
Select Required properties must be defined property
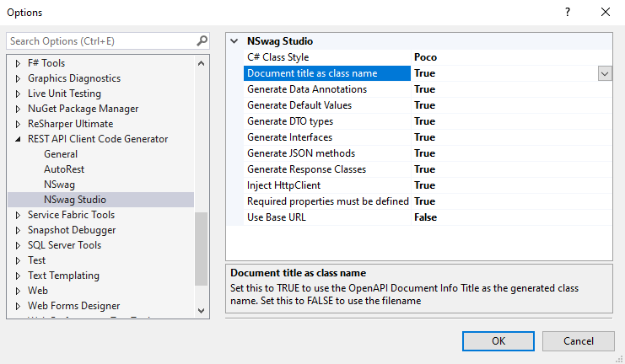[327, 201]
